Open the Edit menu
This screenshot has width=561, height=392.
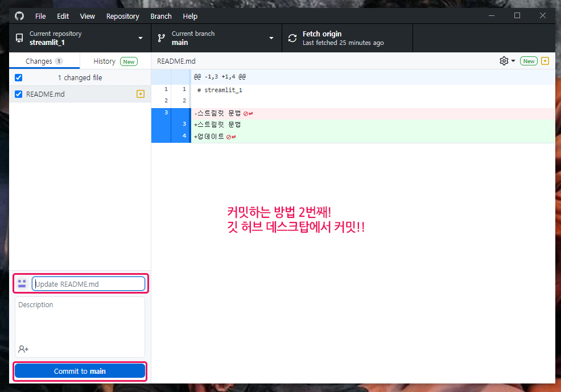pyautogui.click(x=63, y=16)
